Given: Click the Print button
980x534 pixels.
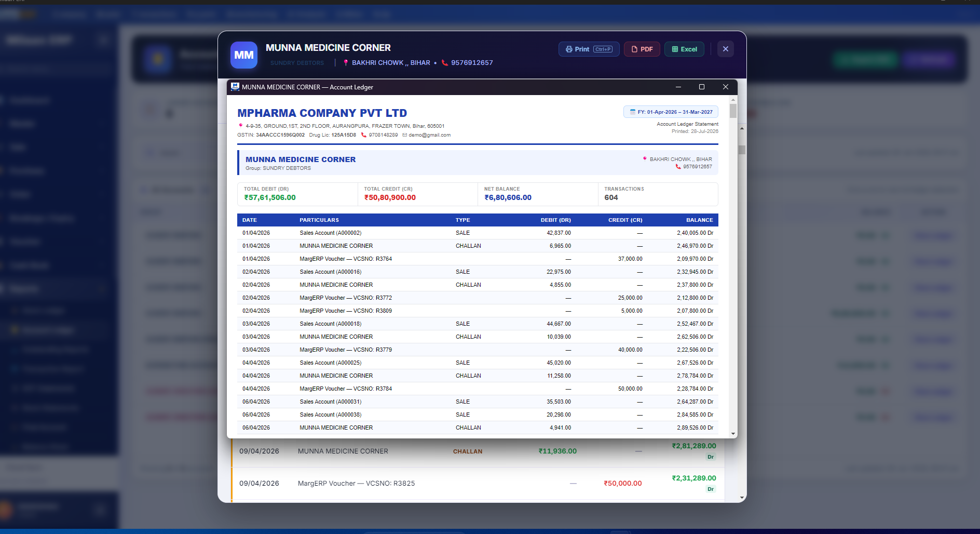Looking at the screenshot, I should 589,49.
